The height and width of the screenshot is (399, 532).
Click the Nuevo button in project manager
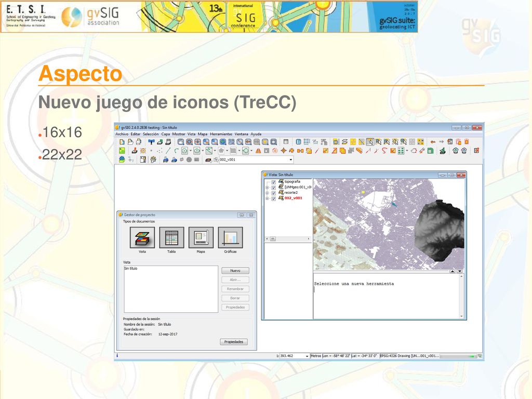point(235,271)
